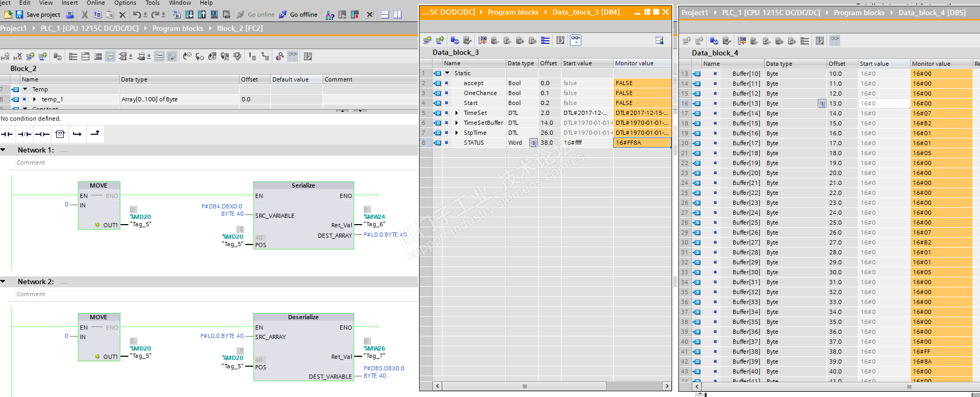This screenshot has height=397, width=980.
Task: Toggle monitoring glasses in Block_2 toolbar
Action: point(293,56)
